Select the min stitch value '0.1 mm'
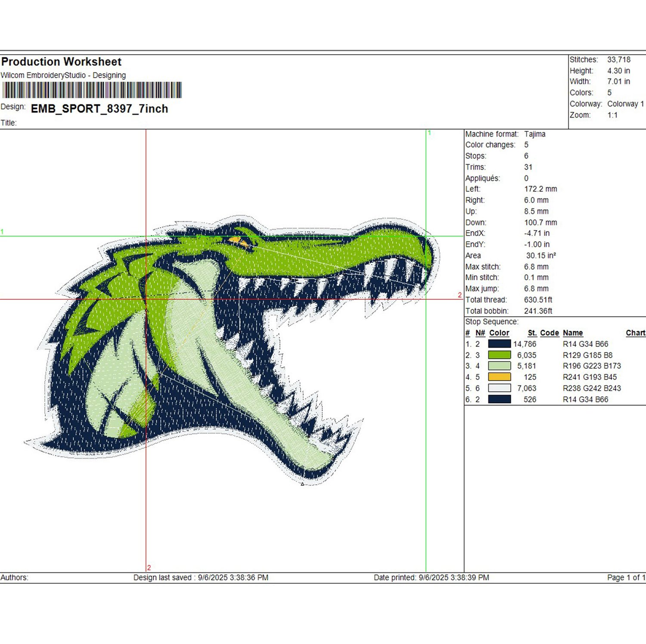The image size is (646, 644). [x=536, y=277]
